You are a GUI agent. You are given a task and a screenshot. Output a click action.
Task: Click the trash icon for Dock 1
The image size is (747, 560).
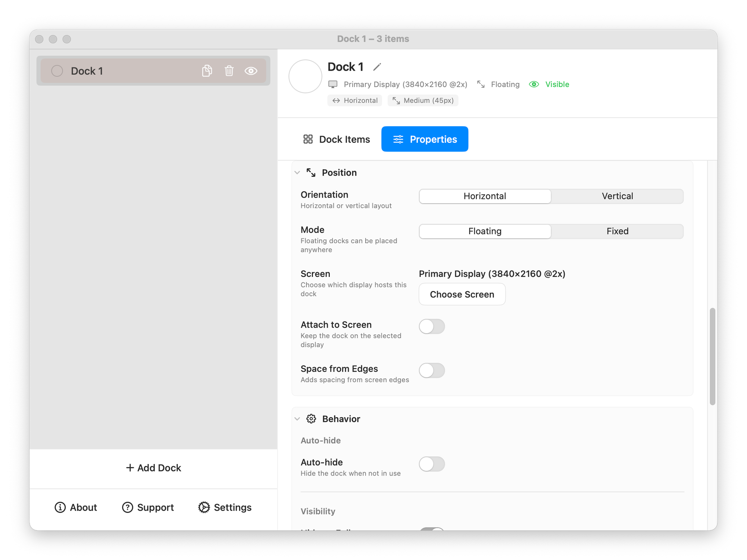click(229, 71)
